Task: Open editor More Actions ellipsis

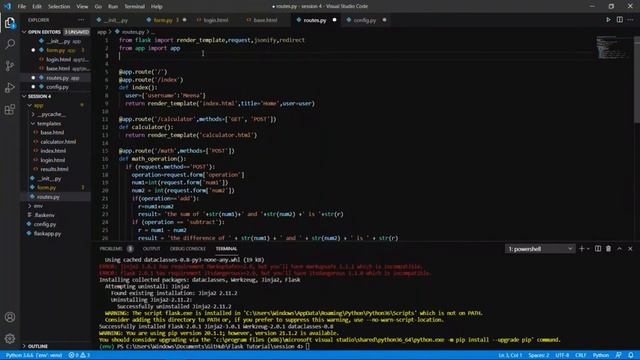Action: coord(631,20)
